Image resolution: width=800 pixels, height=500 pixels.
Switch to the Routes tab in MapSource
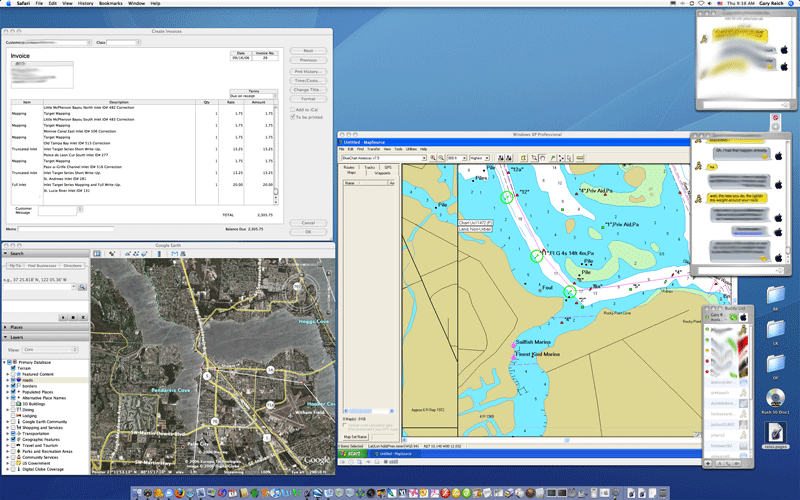349,167
